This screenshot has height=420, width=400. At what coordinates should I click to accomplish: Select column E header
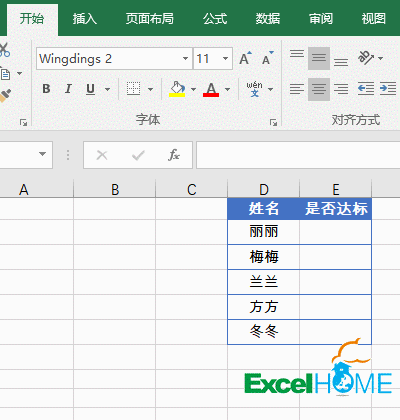point(336,189)
